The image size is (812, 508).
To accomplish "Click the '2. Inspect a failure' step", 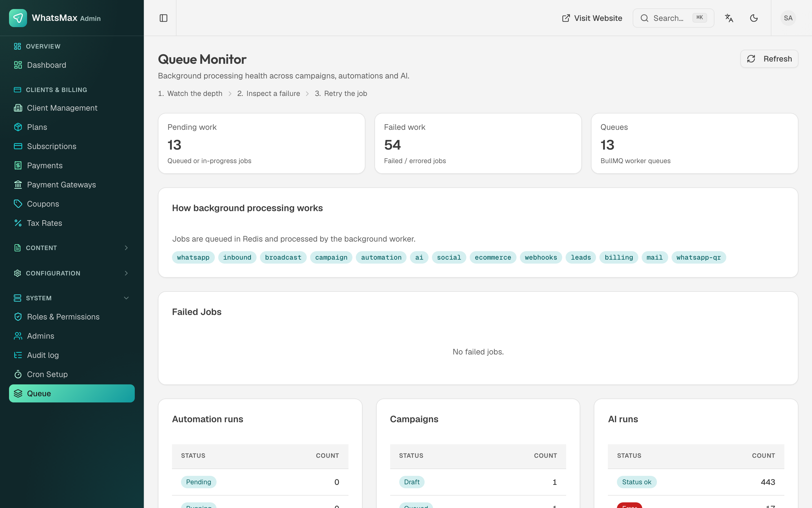I will [x=268, y=93].
